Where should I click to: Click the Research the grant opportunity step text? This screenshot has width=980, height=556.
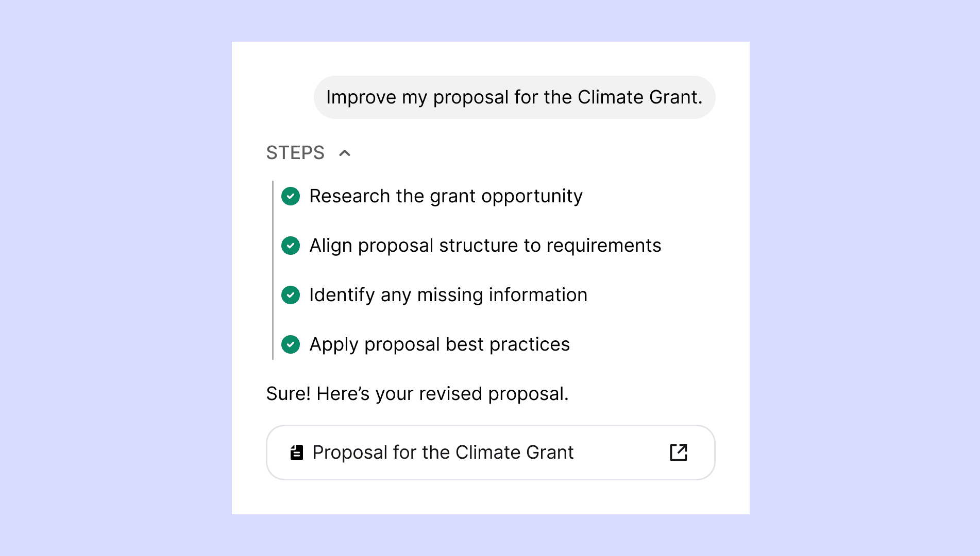pyautogui.click(x=446, y=196)
